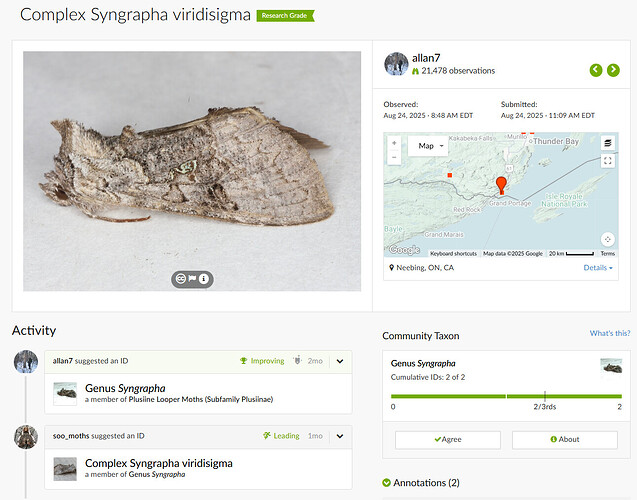The image size is (637, 500).
Task: Click the vision suggestion icon beside 2mo
Action: [x=297, y=360]
